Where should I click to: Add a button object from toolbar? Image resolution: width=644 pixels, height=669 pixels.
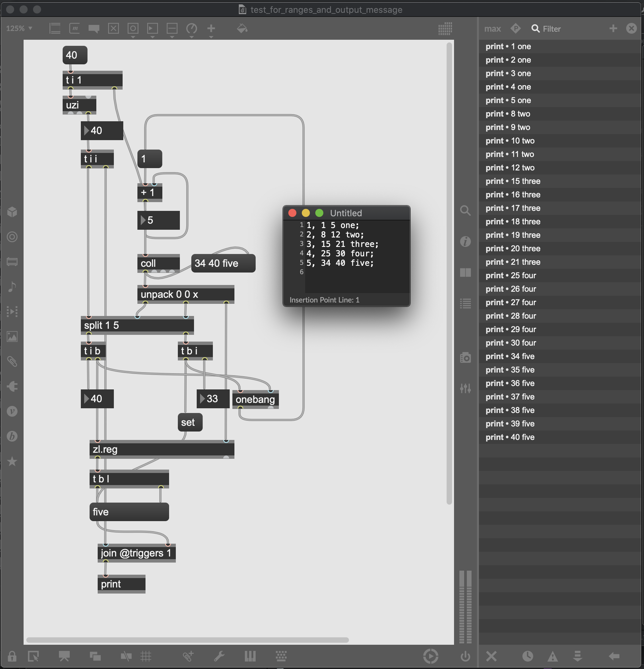pos(133,28)
